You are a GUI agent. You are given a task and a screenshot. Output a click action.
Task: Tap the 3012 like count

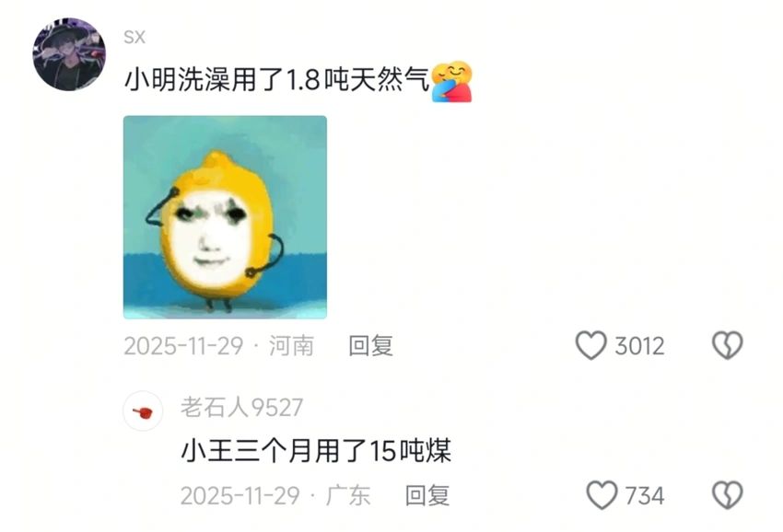coord(639,346)
